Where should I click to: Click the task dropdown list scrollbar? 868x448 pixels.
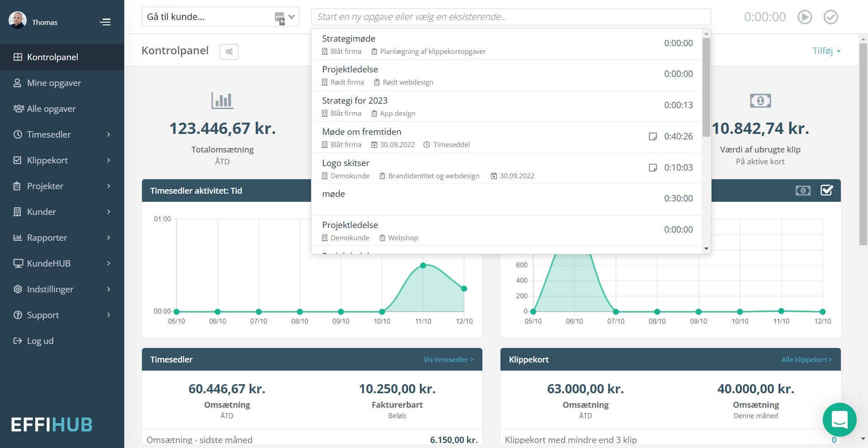pyautogui.click(x=706, y=87)
